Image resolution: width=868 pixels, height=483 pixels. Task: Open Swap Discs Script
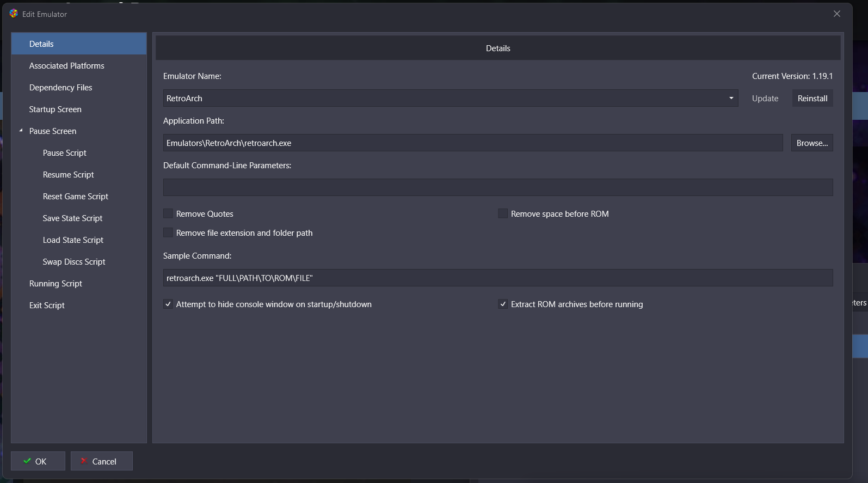79,261
